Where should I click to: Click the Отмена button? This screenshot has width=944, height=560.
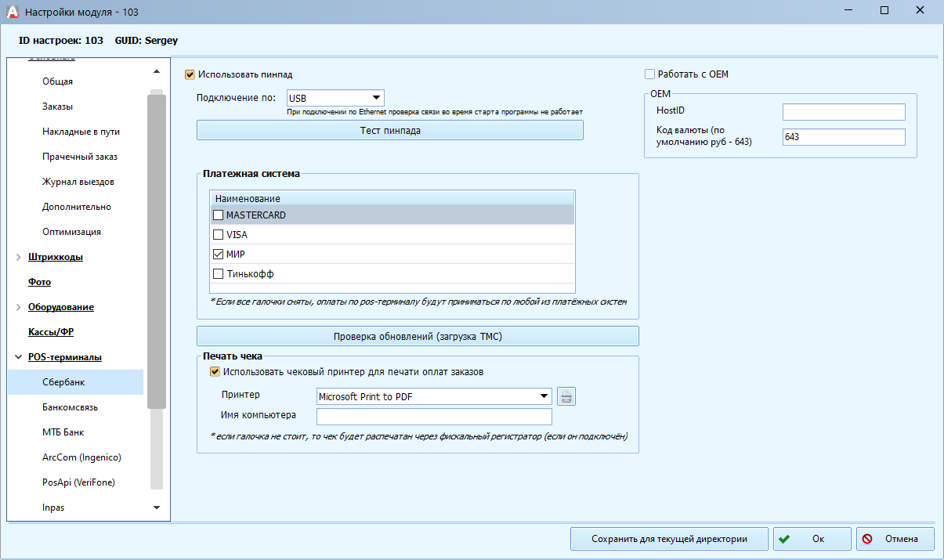(895, 539)
